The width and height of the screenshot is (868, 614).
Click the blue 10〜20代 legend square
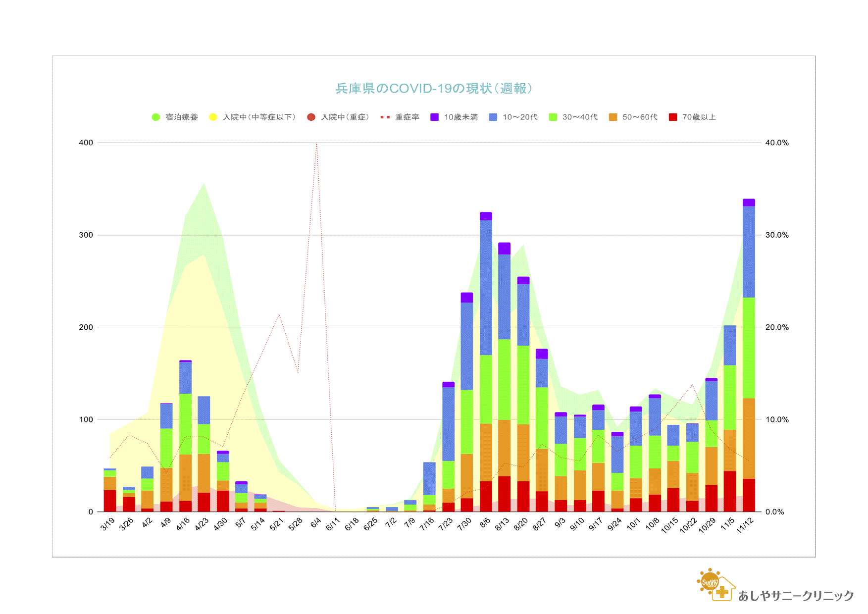pyautogui.click(x=493, y=117)
